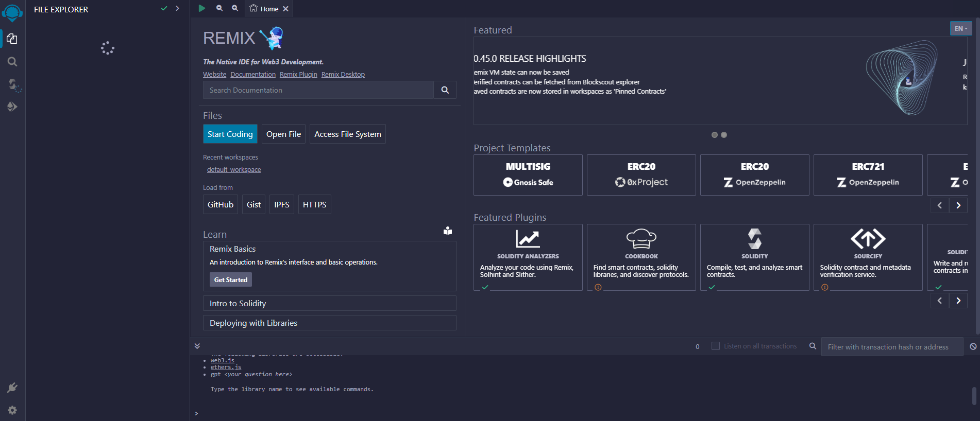Click the green Run script play icon
This screenshot has width=980, height=421.
click(x=202, y=8)
